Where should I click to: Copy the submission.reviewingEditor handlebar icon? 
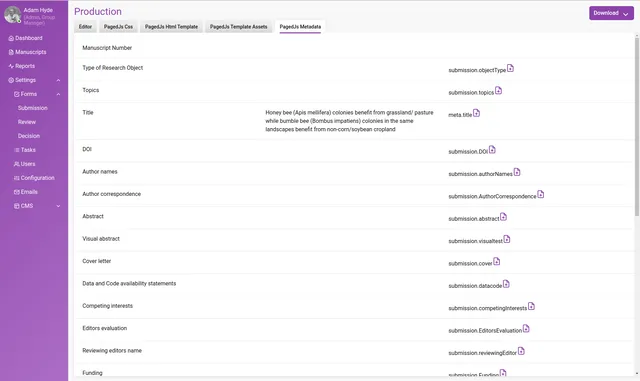coord(521,351)
